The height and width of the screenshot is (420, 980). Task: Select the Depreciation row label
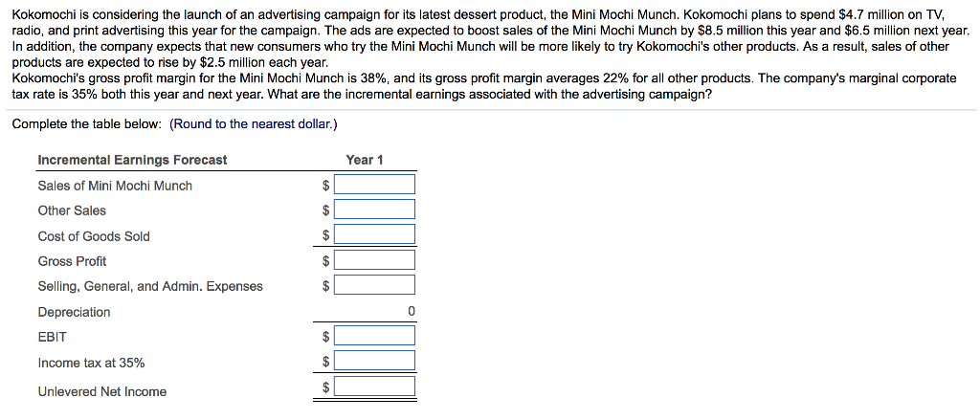[74, 312]
